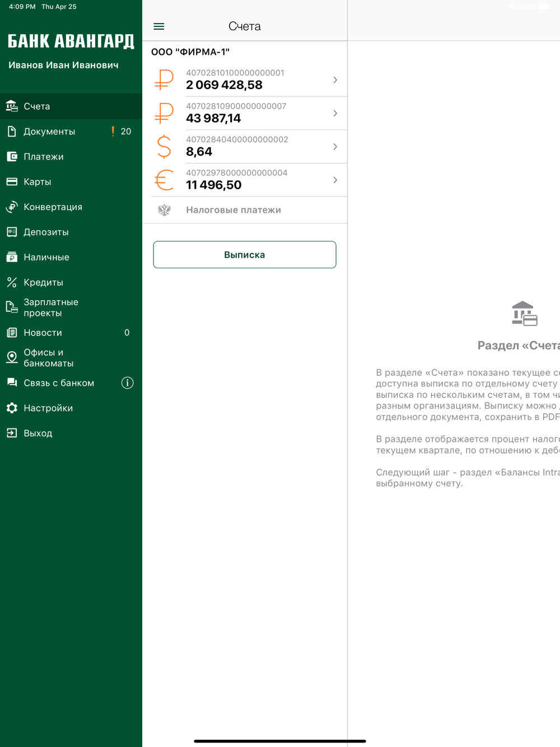Image resolution: width=560 pixels, height=747 pixels.
Task: Open Связь с банком section
Action: 71,383
